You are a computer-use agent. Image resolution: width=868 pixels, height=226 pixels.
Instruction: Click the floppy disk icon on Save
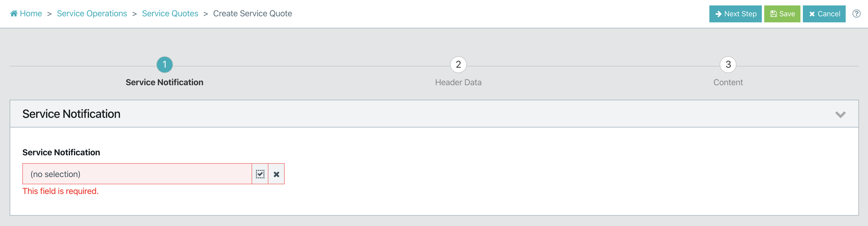click(x=774, y=14)
